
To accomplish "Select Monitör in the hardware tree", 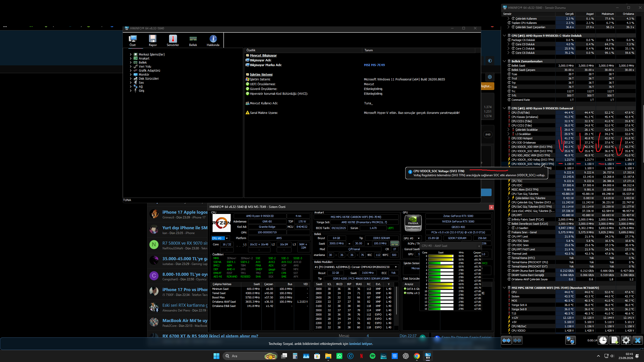I will (x=144, y=75).
